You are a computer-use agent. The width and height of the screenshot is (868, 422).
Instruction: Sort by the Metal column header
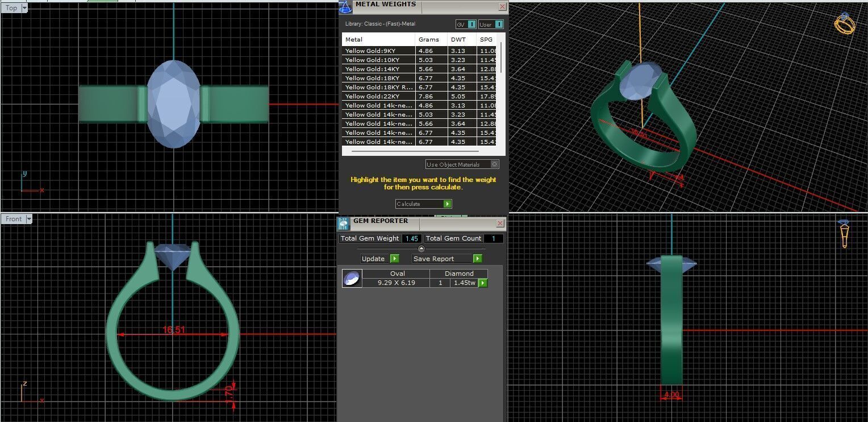click(x=378, y=39)
